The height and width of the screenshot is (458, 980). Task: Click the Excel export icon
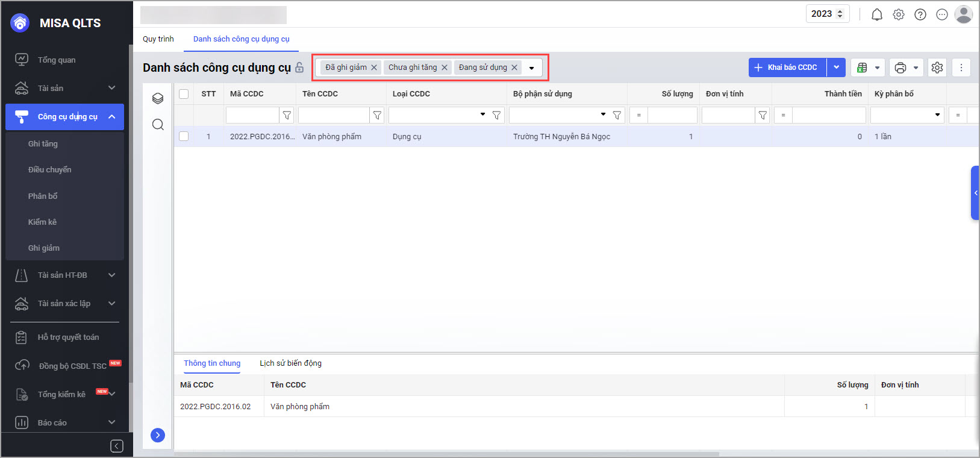coord(862,67)
